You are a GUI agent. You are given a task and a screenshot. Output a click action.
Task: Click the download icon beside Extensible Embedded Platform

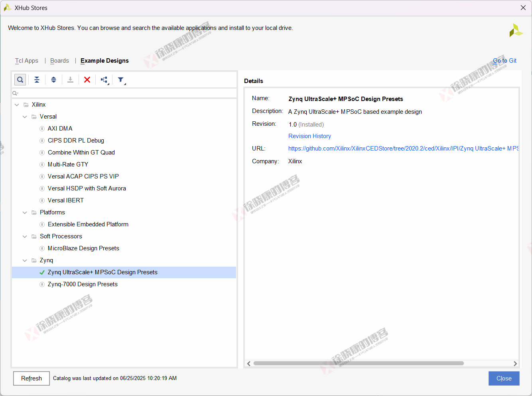pyautogui.click(x=42, y=224)
